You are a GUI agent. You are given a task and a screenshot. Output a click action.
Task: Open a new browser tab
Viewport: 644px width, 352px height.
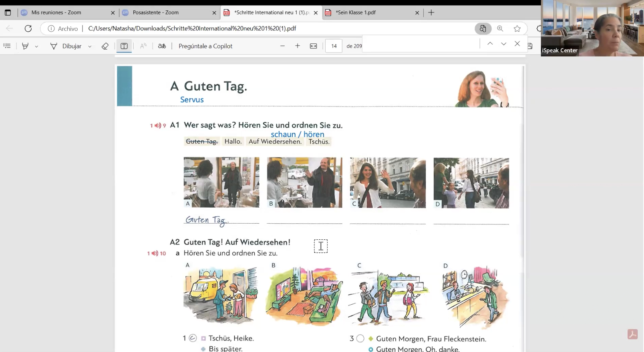(431, 12)
